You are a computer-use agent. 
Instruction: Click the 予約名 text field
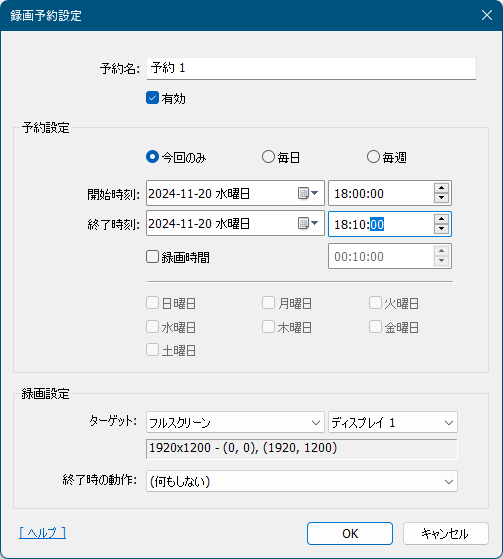(311, 68)
